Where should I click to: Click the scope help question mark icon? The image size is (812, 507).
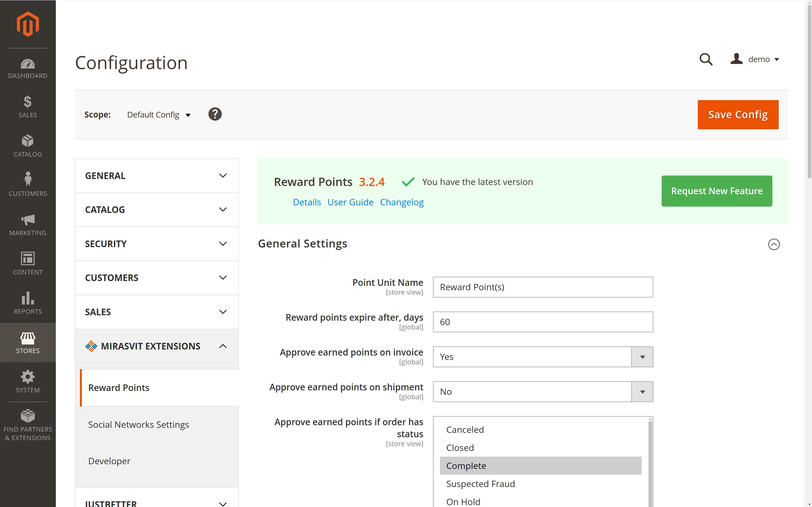215,114
